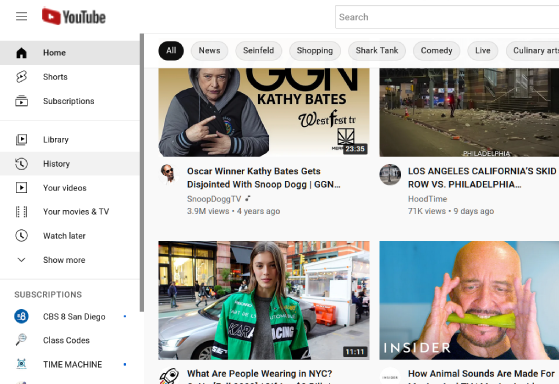
Task: Filter feed by Shark Tank chip
Action: click(377, 51)
